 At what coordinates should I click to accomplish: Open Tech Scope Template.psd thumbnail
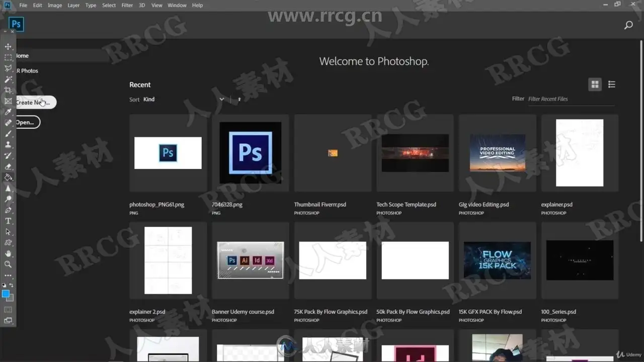pyautogui.click(x=415, y=153)
